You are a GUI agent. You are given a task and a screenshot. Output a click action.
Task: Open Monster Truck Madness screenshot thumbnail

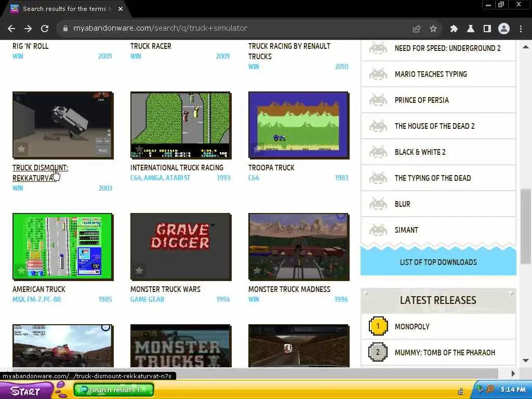[299, 247]
